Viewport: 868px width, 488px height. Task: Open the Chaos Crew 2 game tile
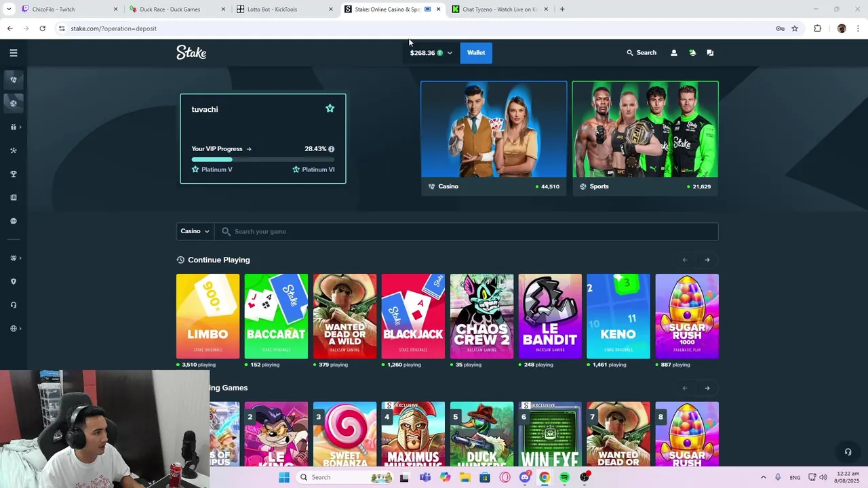coord(481,316)
